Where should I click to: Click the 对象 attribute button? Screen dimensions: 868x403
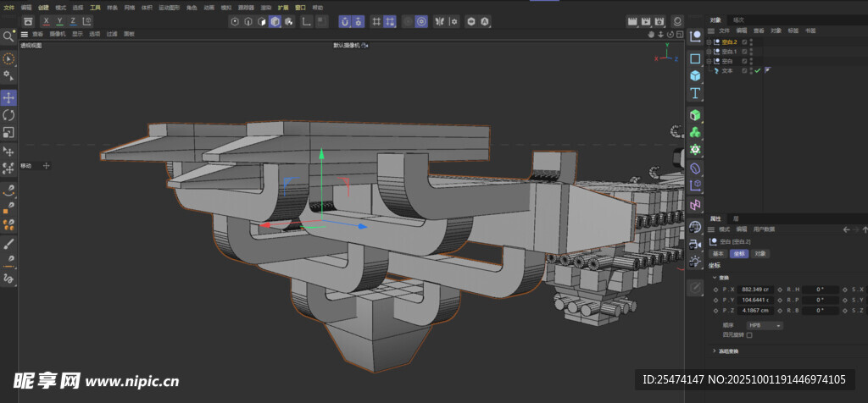coord(760,253)
